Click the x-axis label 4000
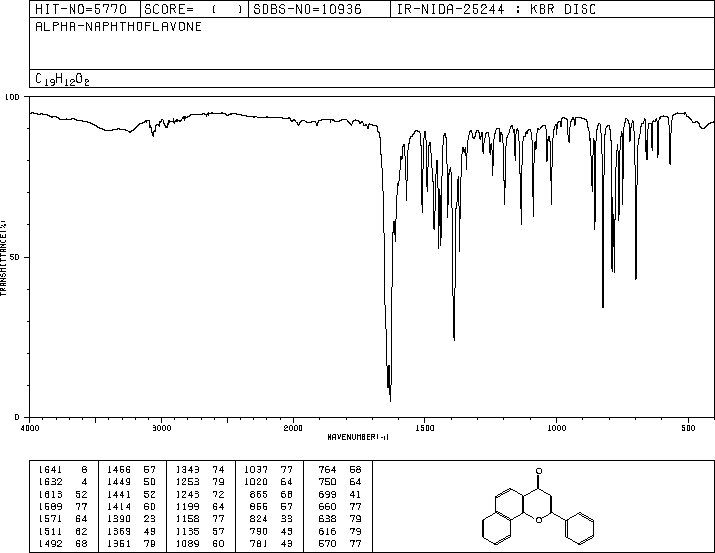The image size is (715, 553). coord(30,428)
